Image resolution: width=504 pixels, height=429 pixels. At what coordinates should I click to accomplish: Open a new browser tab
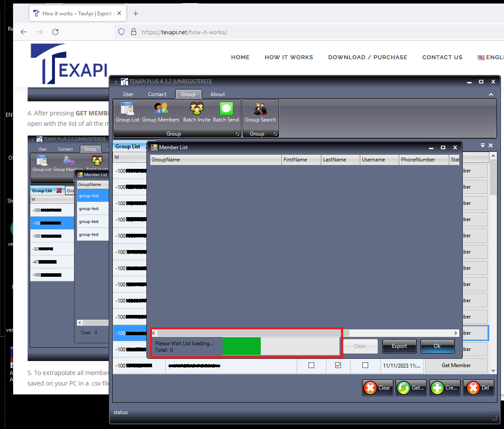tap(136, 14)
